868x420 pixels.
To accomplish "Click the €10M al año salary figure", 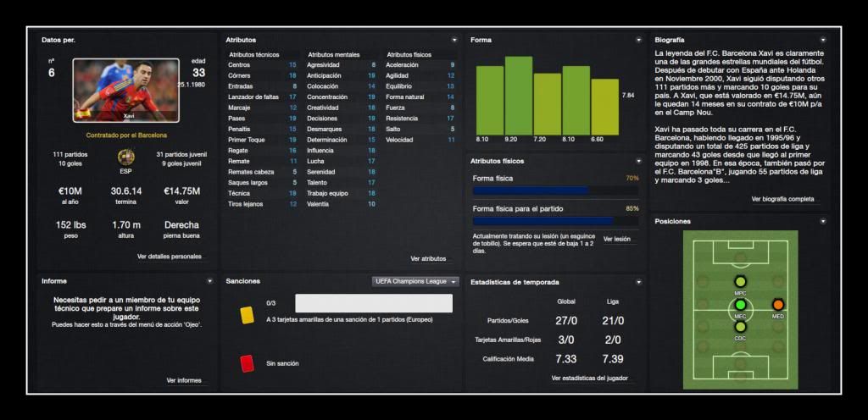I will point(70,191).
